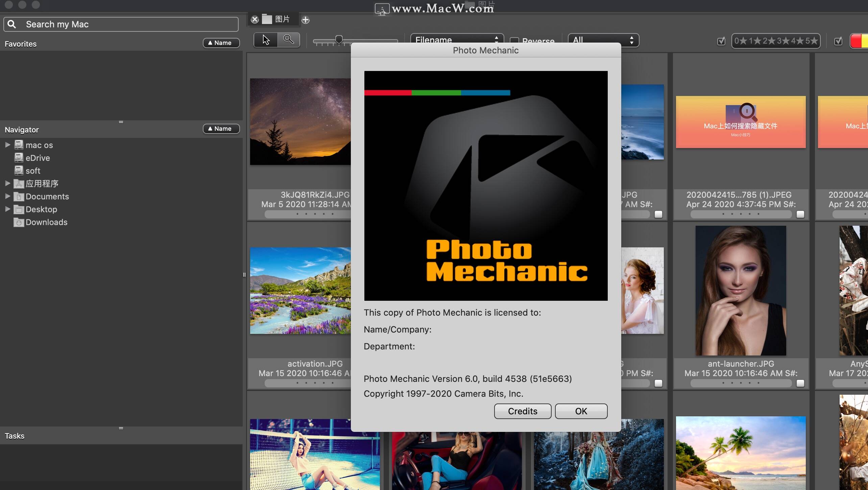Screen dimensions: 868x490
Task: Click the Photo Mechanic logo image
Action: (486, 186)
